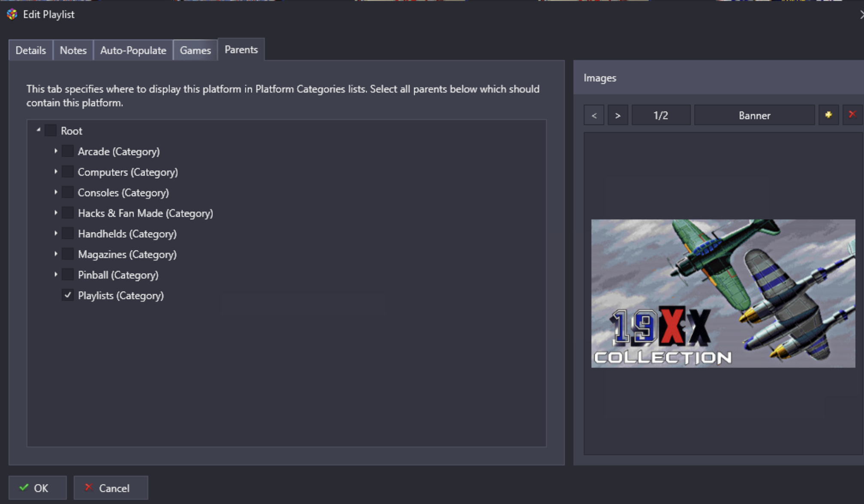Select the Arcade (Category) label
Screen dimensions: 864x504
(x=119, y=151)
